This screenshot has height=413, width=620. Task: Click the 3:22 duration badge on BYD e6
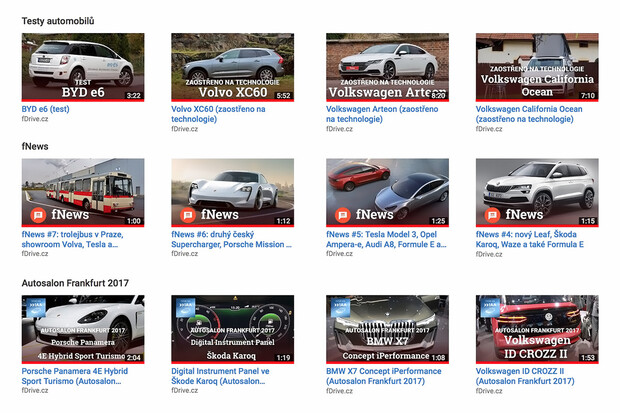click(x=133, y=95)
